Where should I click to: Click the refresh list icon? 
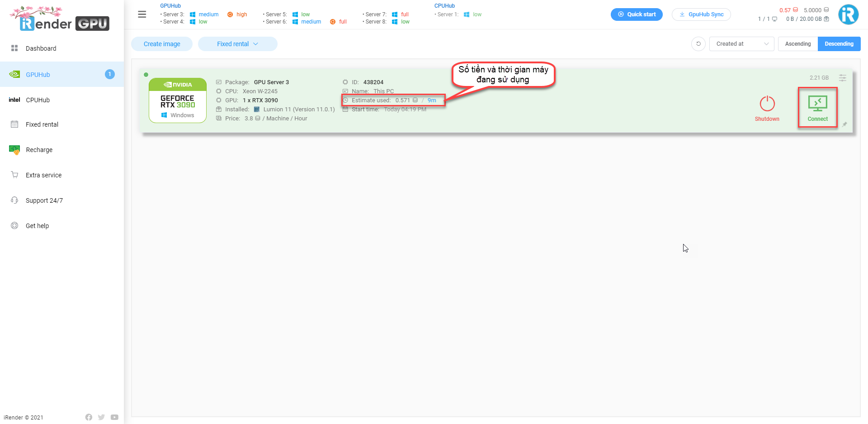[x=698, y=44]
